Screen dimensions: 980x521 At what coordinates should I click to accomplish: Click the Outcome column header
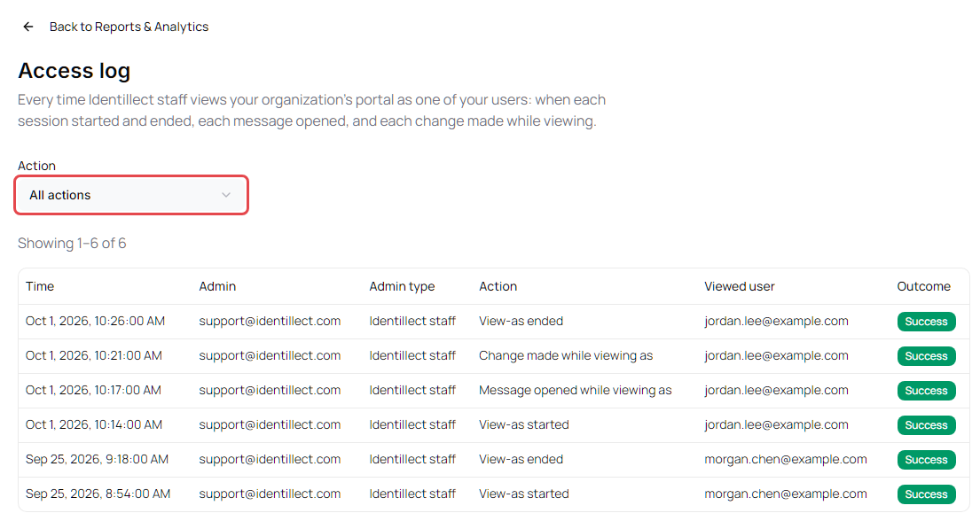924,286
